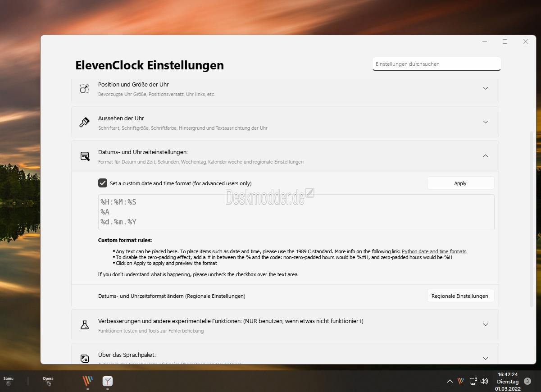Open the ElevenClock taskbar icon

tap(108, 382)
